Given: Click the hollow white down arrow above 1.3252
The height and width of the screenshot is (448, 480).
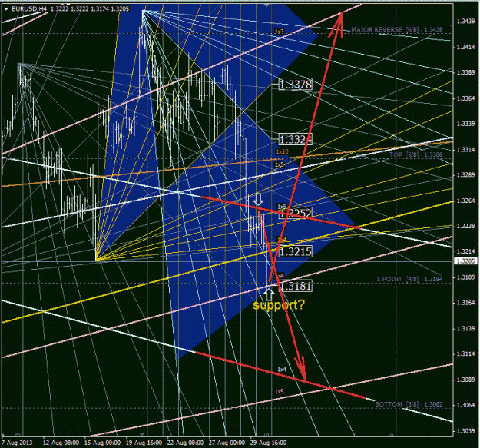Looking at the screenshot, I should pos(258,199).
